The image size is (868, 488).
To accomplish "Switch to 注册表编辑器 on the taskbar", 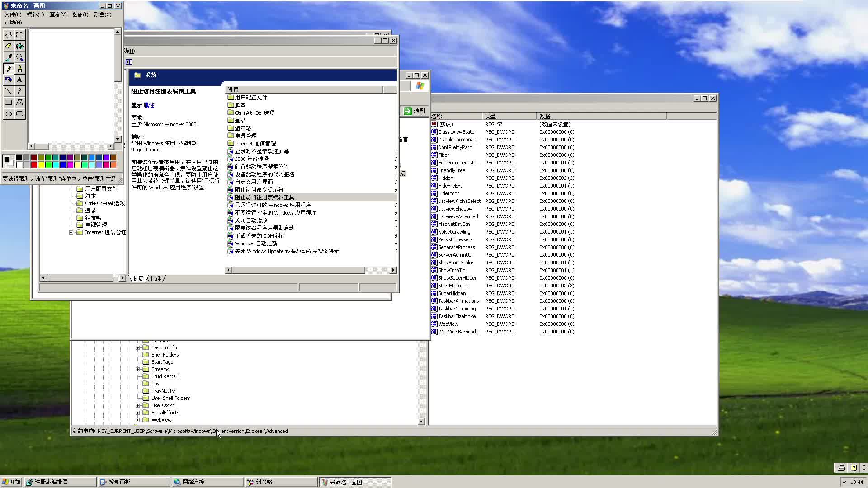I will [60, 482].
